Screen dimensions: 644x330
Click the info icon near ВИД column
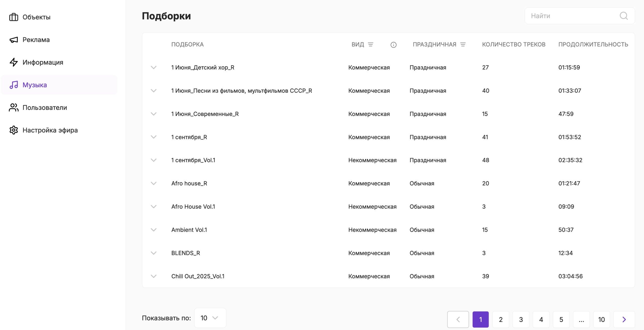(393, 45)
